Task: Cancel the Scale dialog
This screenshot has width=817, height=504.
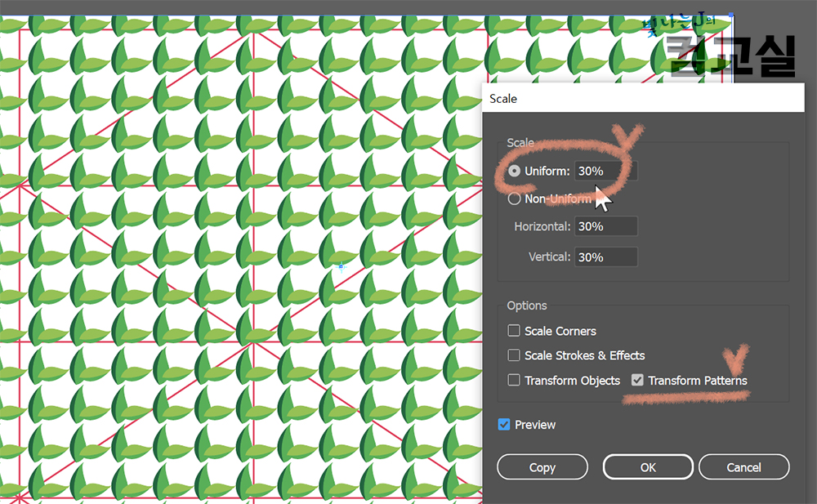Action: pos(744,467)
